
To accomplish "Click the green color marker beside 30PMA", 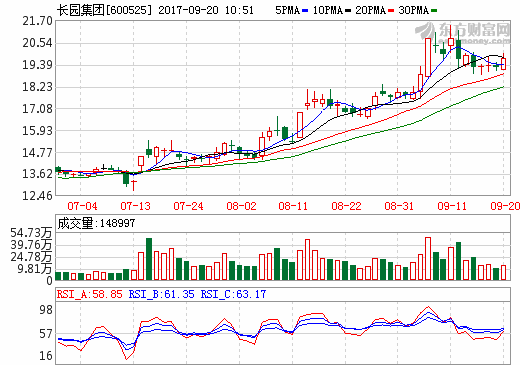I will (434, 11).
